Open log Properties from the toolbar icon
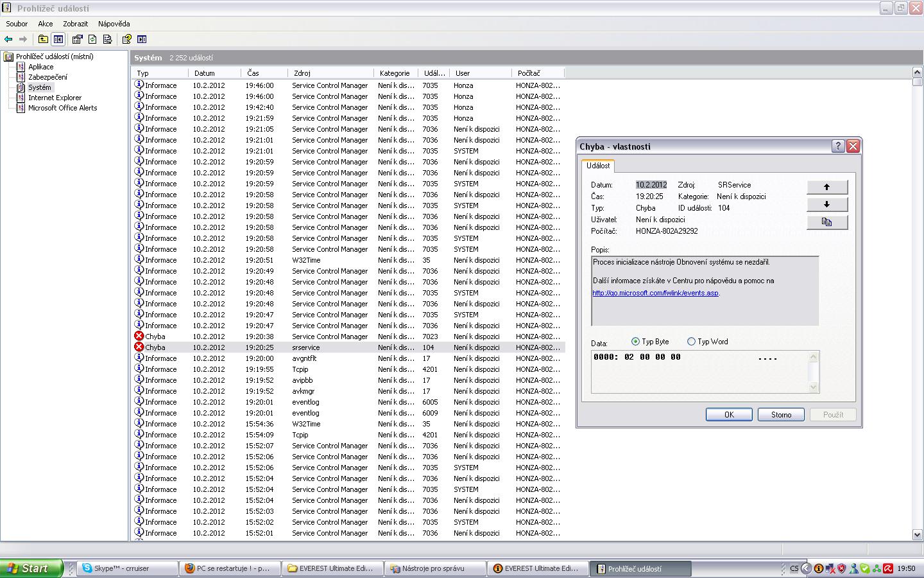This screenshot has width=924, height=578. pos(78,39)
